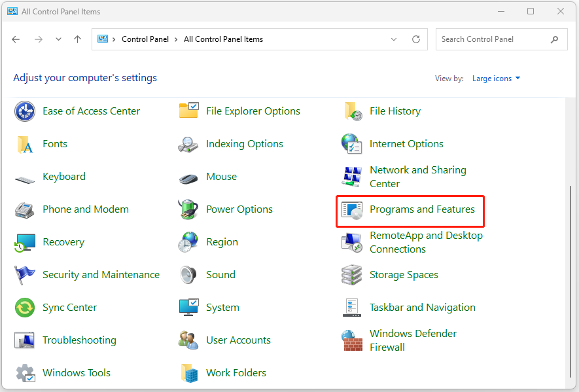Run search with the magnifier button
Screen dimensions: 579x392
(554, 39)
